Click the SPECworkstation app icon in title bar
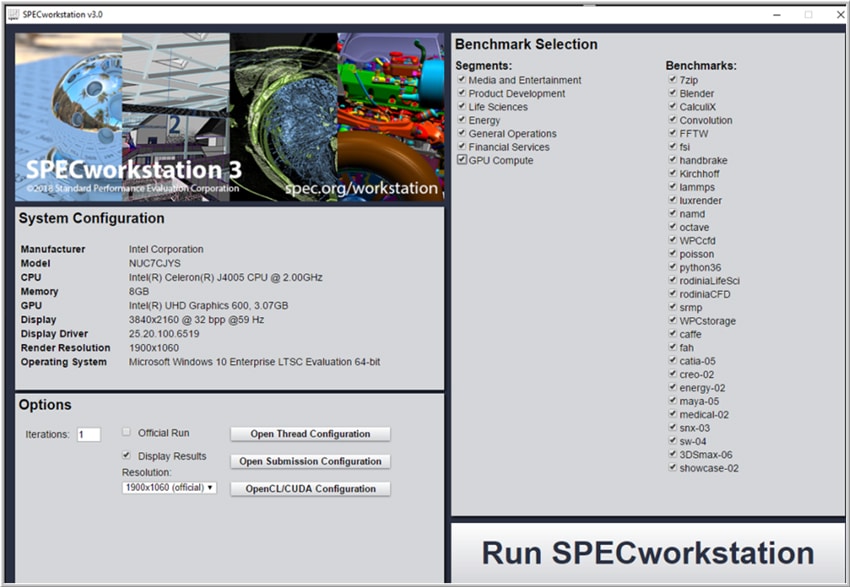Screen dimensions: 850x587 click(x=13, y=15)
